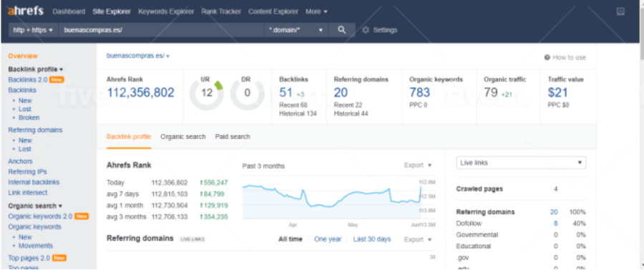Click the Organic traffic value 79
This screenshot has width=644, height=273.
491,92
